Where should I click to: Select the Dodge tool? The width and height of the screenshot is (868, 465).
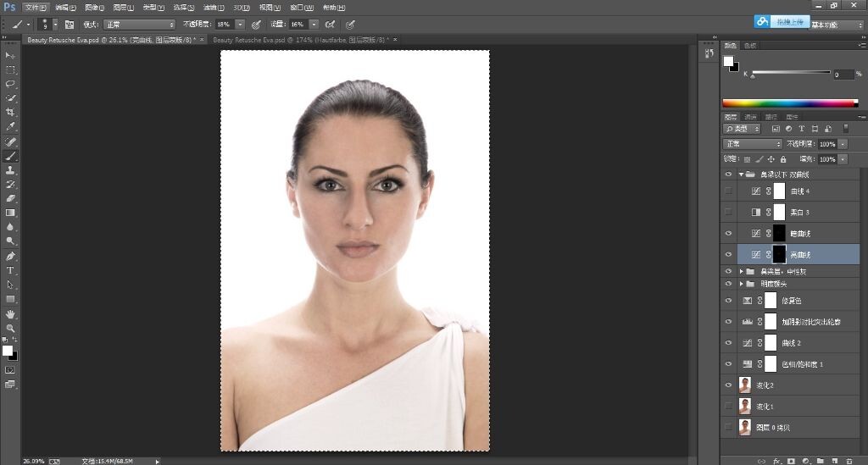coord(10,241)
